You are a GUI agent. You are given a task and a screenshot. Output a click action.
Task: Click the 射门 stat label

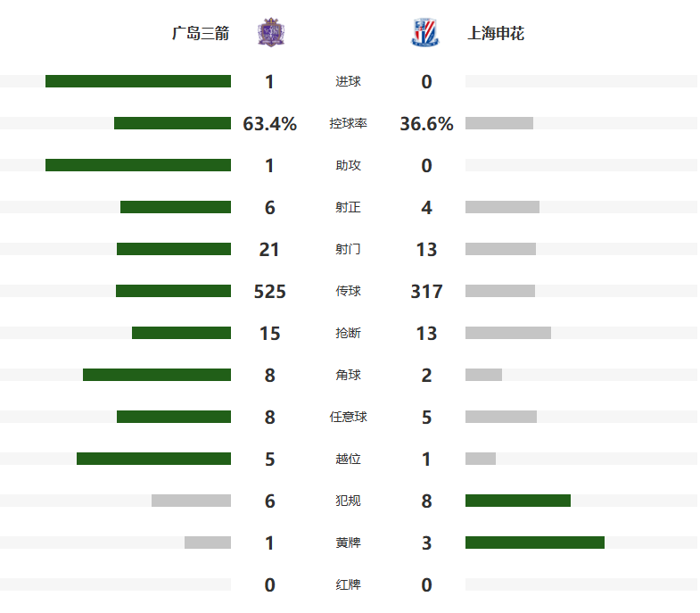tap(348, 250)
